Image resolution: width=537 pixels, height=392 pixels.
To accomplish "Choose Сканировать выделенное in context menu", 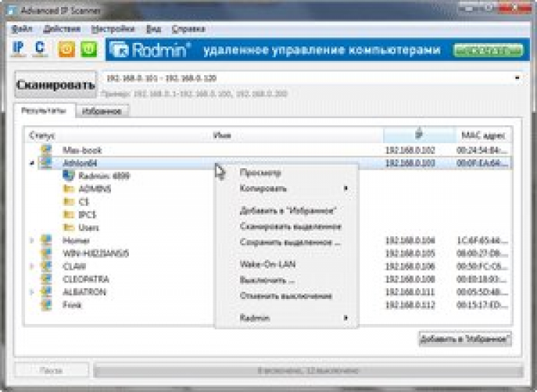I will click(286, 227).
